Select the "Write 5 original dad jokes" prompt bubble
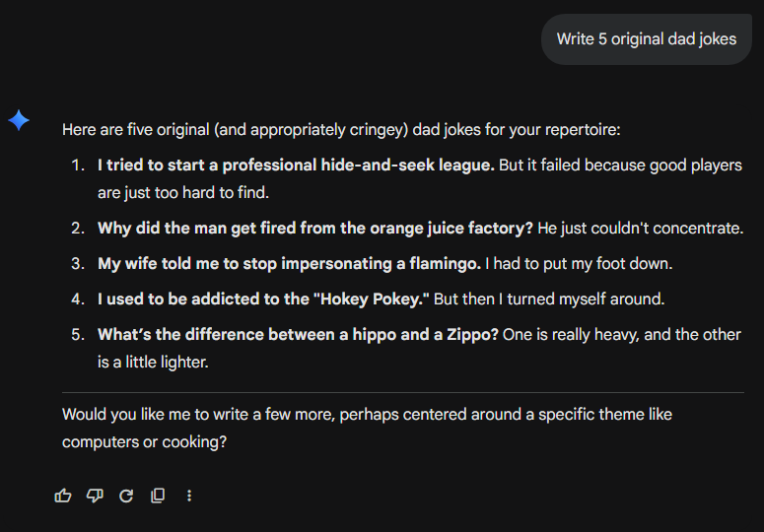764x532 pixels. coord(646,39)
